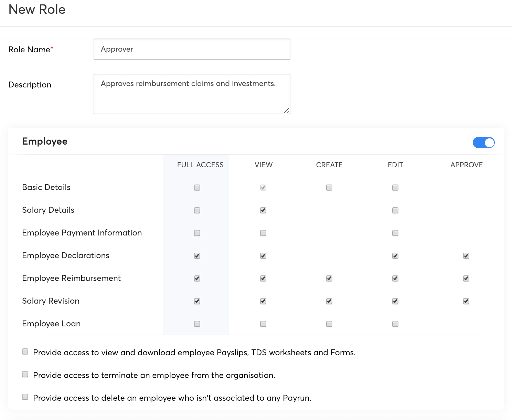Enable access to terminate an employee

(25, 374)
